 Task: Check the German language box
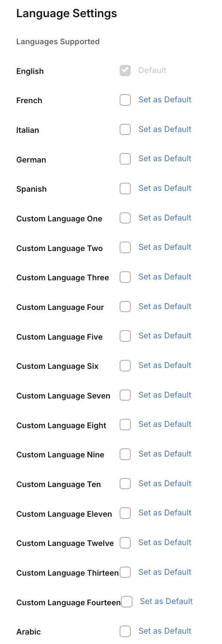pyautogui.click(x=125, y=159)
